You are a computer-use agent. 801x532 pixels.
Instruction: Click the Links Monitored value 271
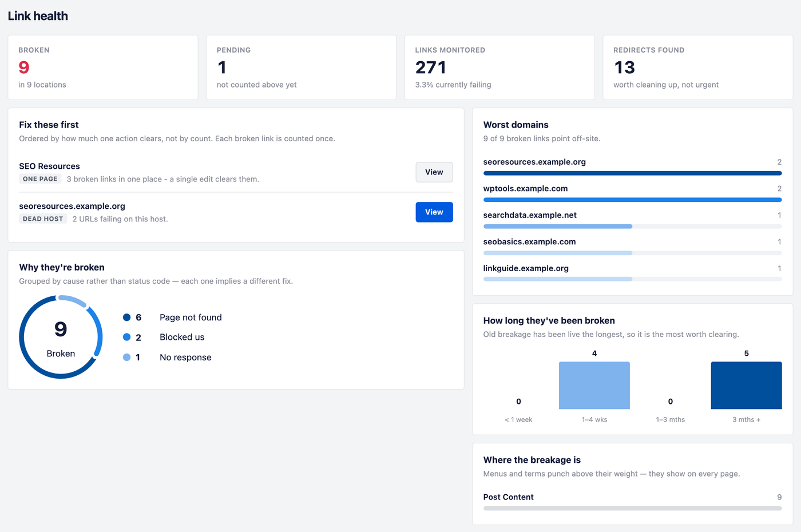(x=431, y=68)
